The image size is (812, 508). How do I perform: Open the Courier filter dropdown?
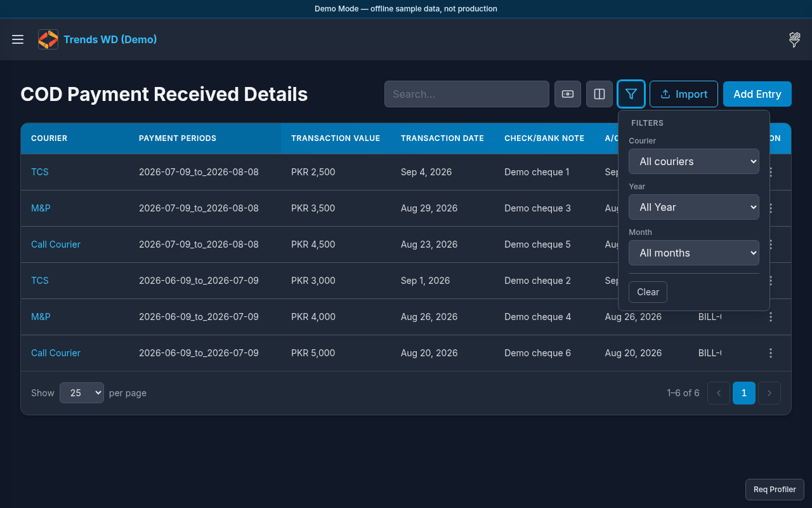[x=694, y=161]
